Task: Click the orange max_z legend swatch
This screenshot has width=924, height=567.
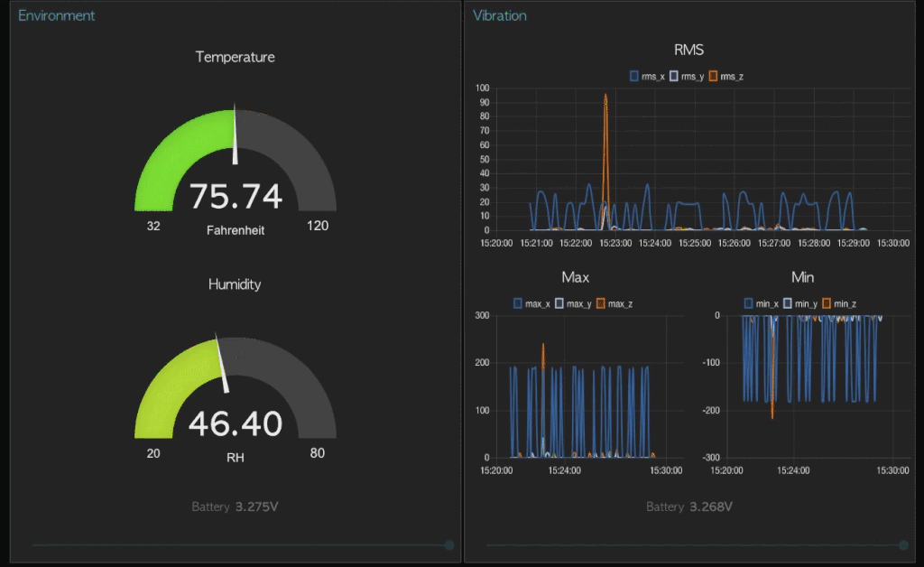Action: 602,304
